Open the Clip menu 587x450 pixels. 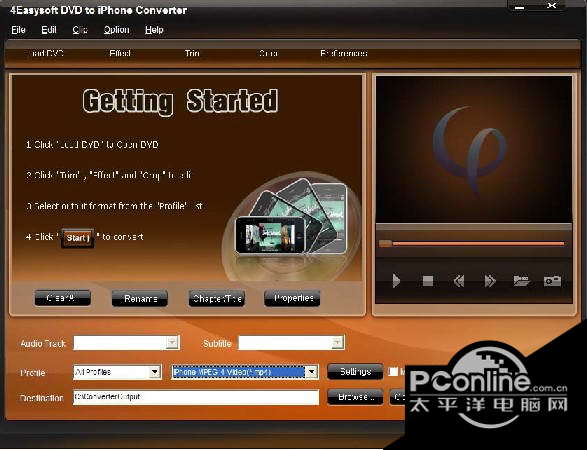click(80, 30)
